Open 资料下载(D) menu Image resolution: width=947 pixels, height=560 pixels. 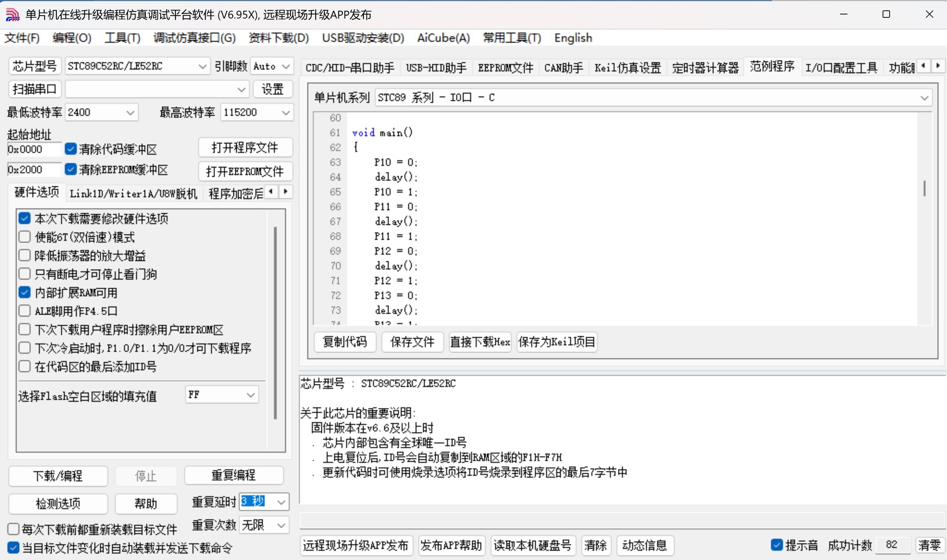278,38
